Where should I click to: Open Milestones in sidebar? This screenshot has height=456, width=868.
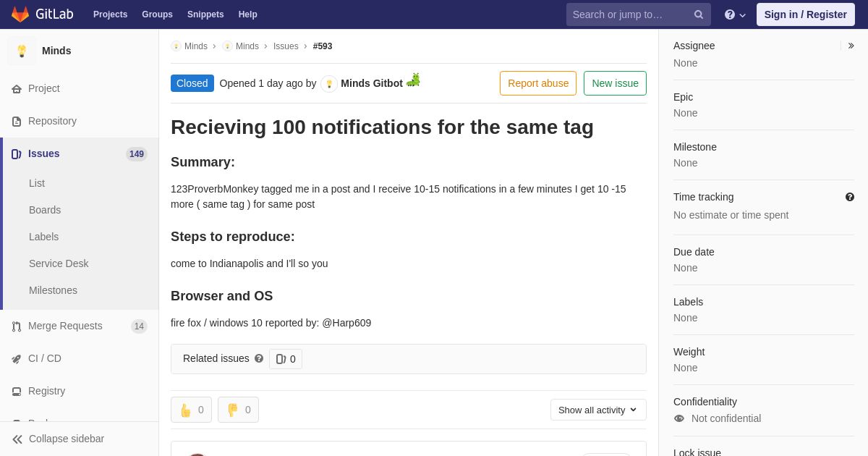tap(53, 290)
